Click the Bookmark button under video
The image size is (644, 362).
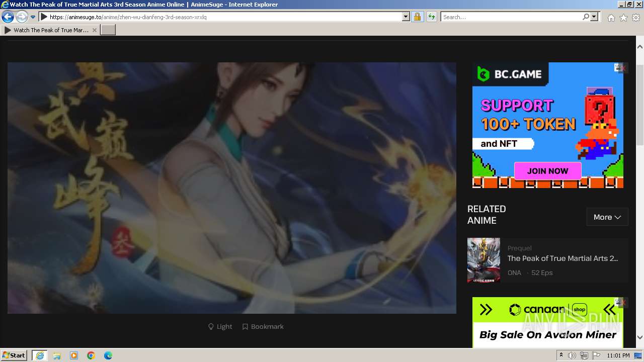pyautogui.click(x=263, y=326)
